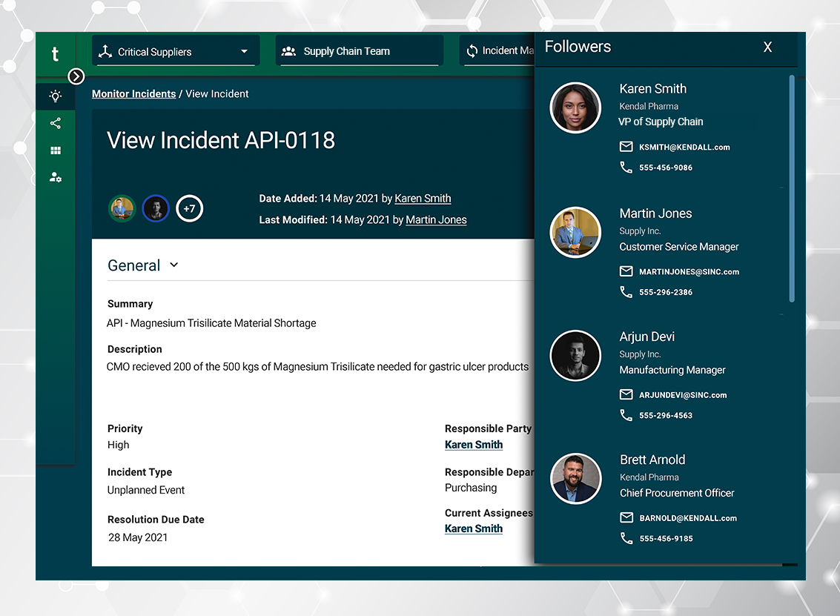This screenshot has height=616, width=840.
Task: Click the KSMITH@KENDALL.com email address
Action: 684,148
